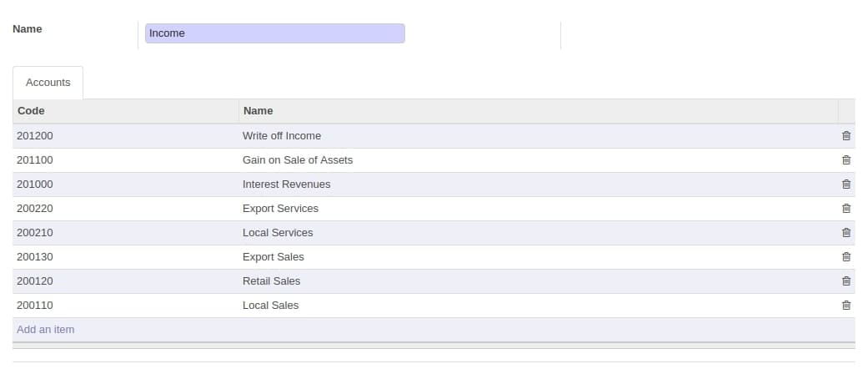Delete the Export Sales account line
Screen dimensions: 868x374
tap(845, 256)
